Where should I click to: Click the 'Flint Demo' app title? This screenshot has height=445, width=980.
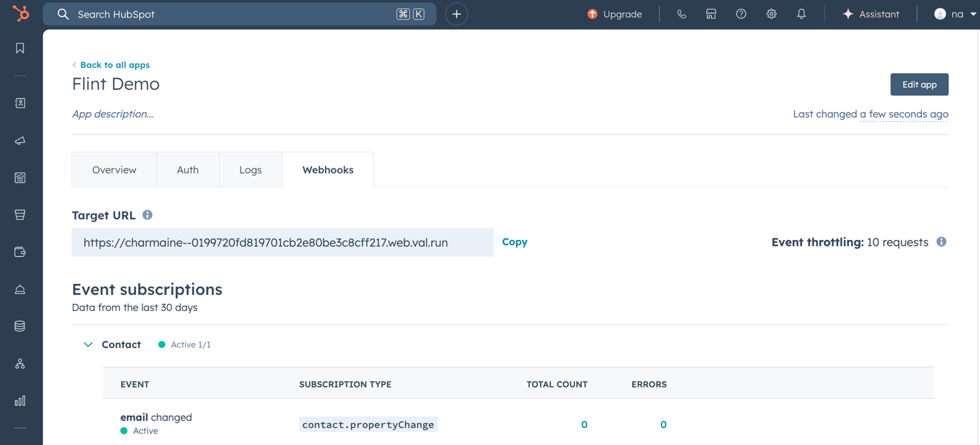[x=116, y=84]
